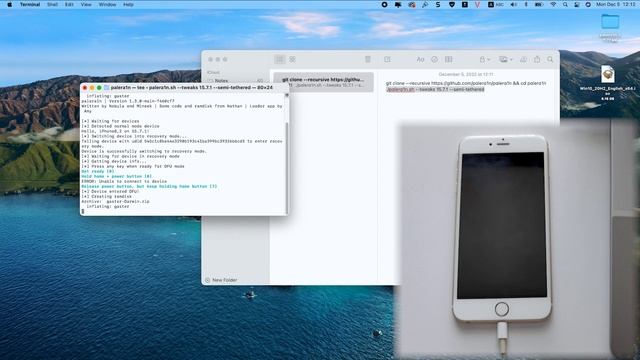640x360 pixels.
Task: Click 'Creating ramdisk' line in Terminal
Action: tap(107, 196)
